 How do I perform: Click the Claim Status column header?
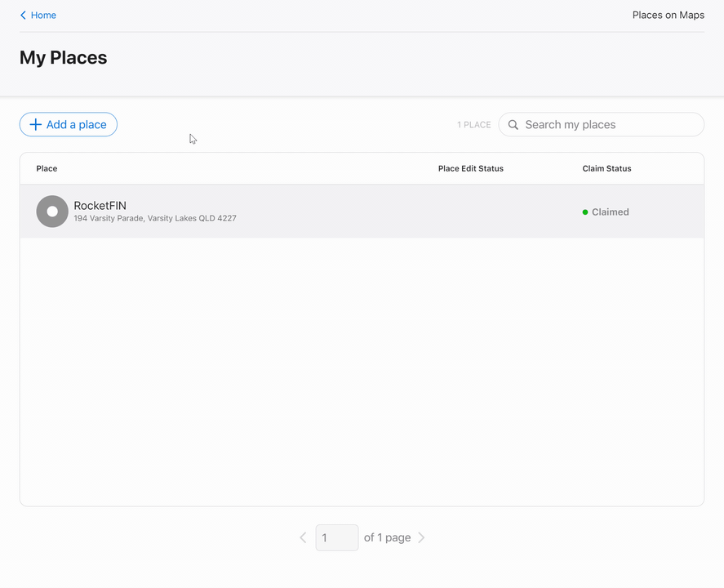point(606,168)
